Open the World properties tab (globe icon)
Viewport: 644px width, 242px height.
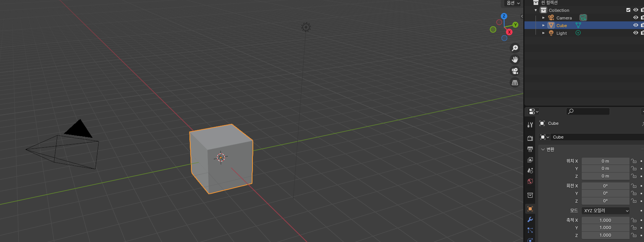click(x=530, y=181)
